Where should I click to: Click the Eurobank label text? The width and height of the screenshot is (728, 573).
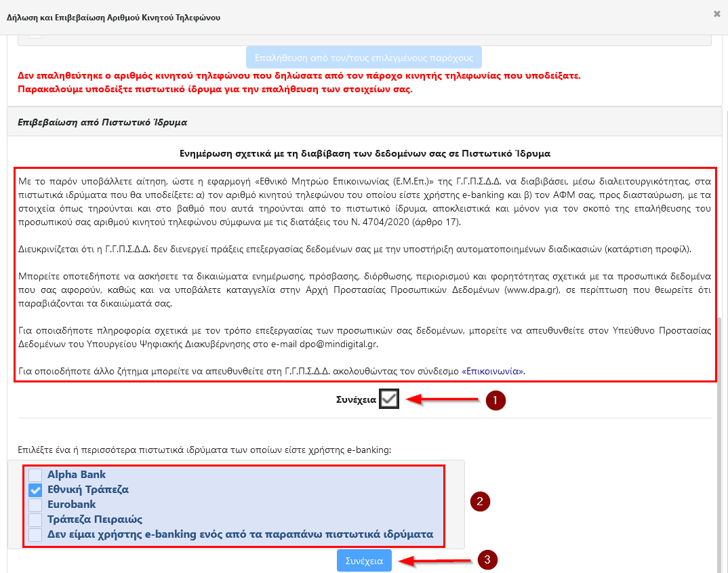(72, 505)
